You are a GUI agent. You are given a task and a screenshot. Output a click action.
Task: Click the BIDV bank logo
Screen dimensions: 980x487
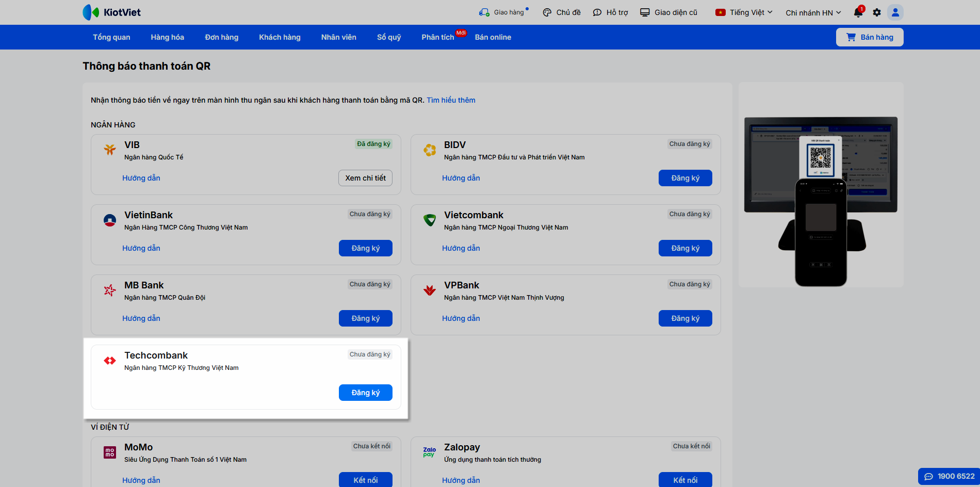(430, 150)
